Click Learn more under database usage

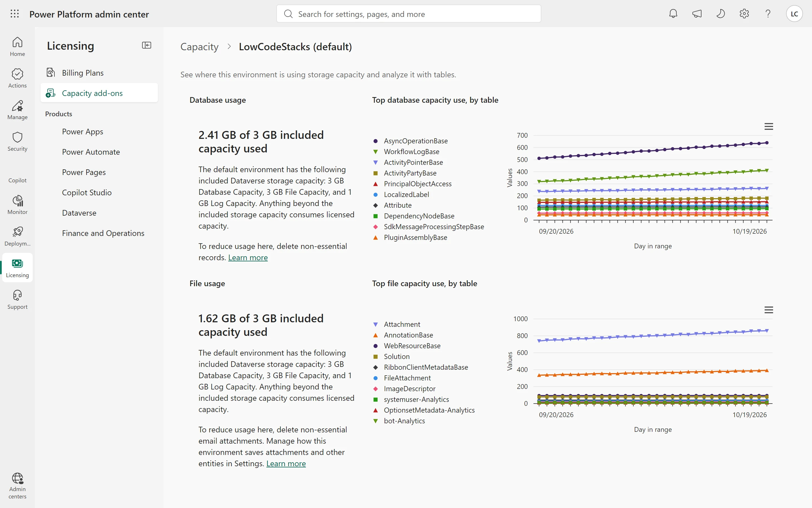click(x=248, y=257)
